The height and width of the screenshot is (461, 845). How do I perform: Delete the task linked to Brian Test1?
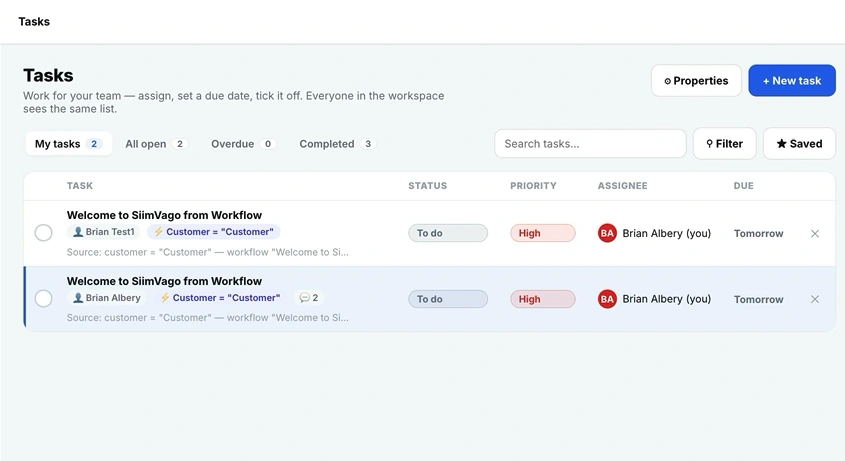tap(815, 233)
